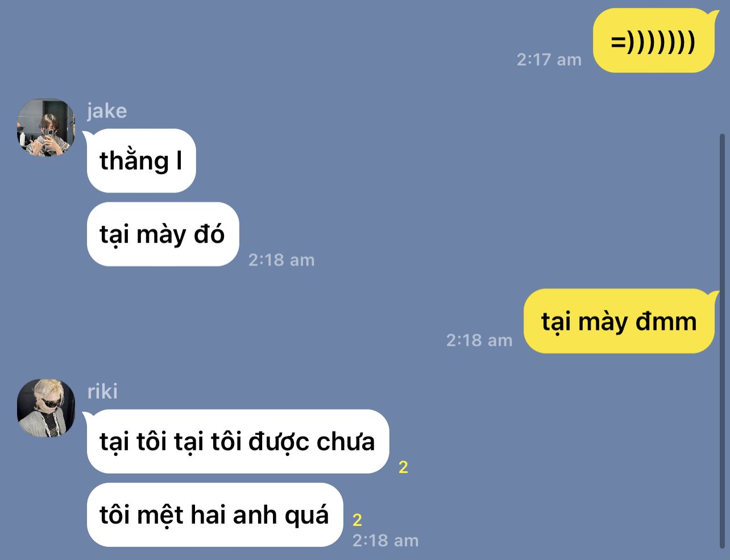Select the "tôi mệt hai anh quá" bubble
Screen dimensions: 730x560
[x=215, y=515]
